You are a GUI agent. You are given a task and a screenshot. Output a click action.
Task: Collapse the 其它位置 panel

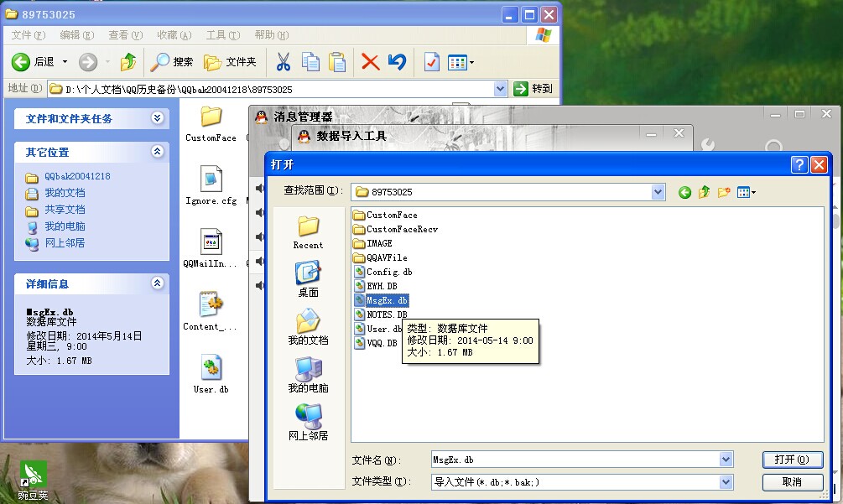pyautogui.click(x=157, y=152)
